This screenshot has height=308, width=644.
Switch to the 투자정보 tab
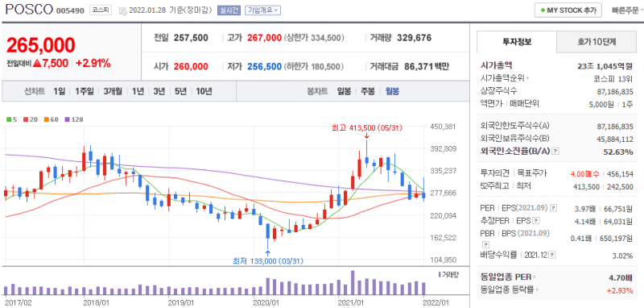pos(517,42)
